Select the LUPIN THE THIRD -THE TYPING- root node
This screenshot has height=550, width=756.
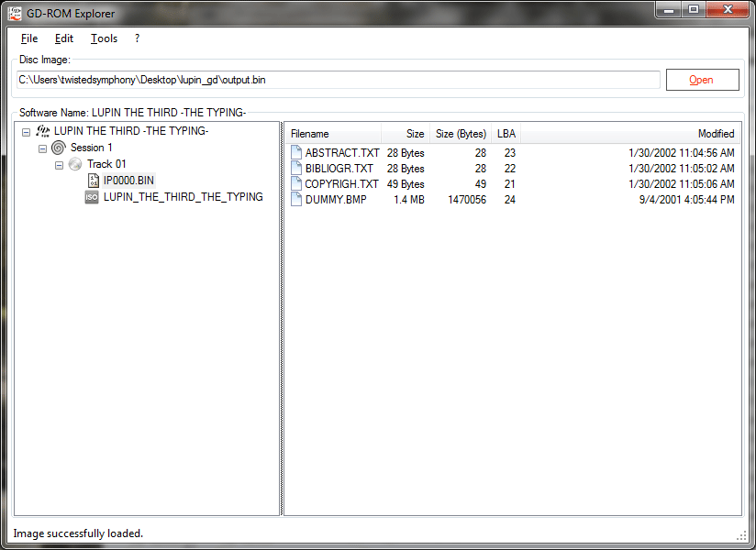(x=131, y=131)
